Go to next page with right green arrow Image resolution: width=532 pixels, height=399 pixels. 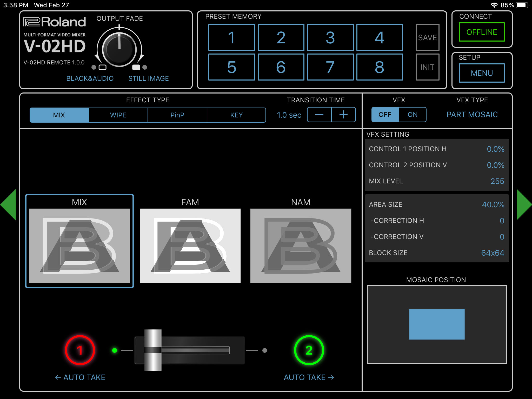tap(524, 205)
